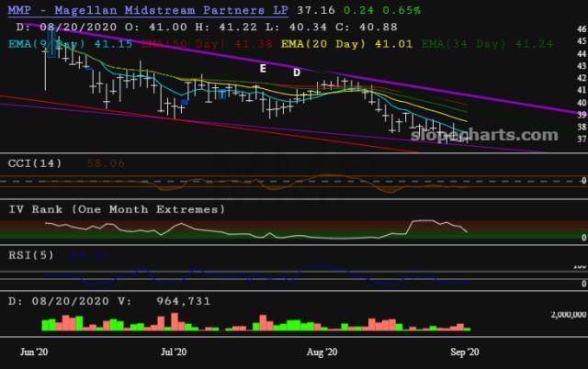Open the IV Rank (One Month Extremes) label
The width and height of the screenshot is (588, 369).
[x=116, y=209]
